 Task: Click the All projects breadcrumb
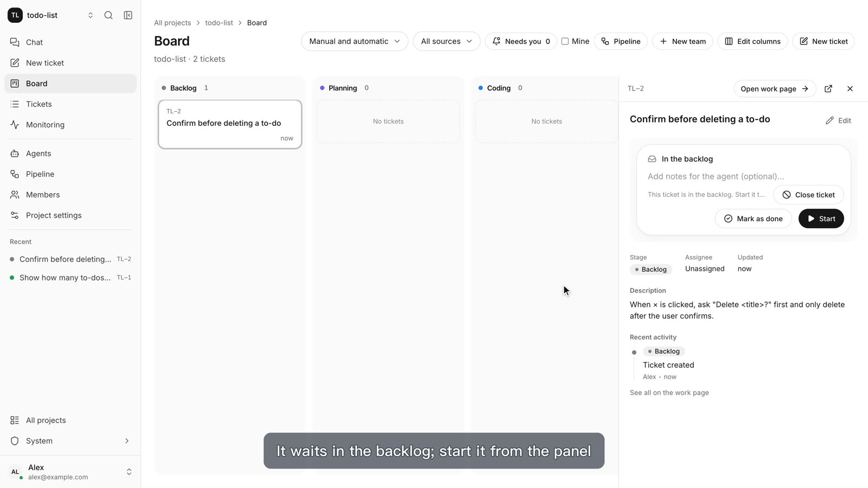click(x=173, y=23)
